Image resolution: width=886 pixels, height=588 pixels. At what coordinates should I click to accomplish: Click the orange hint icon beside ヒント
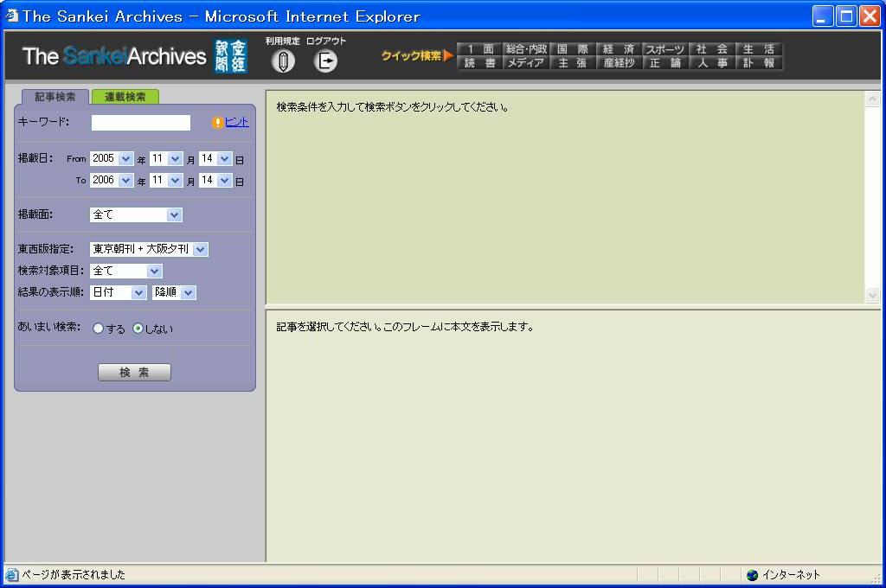(x=217, y=123)
